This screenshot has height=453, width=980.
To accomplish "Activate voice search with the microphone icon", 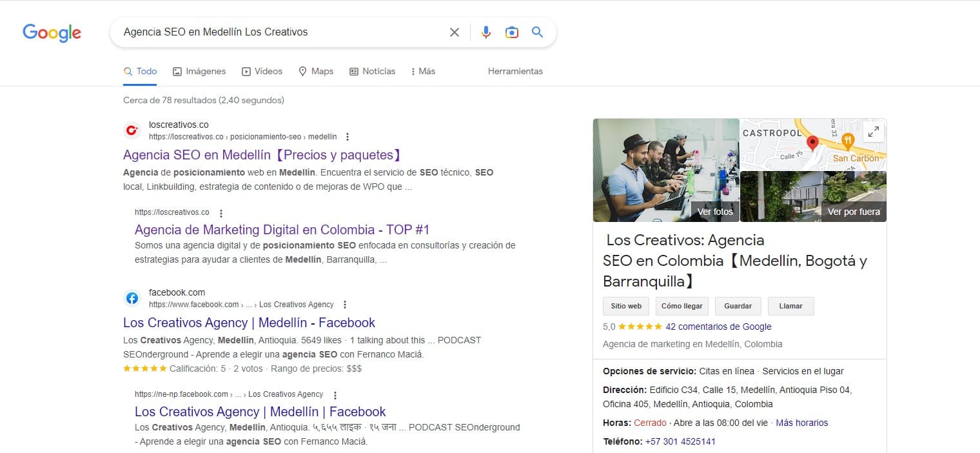I will click(486, 32).
